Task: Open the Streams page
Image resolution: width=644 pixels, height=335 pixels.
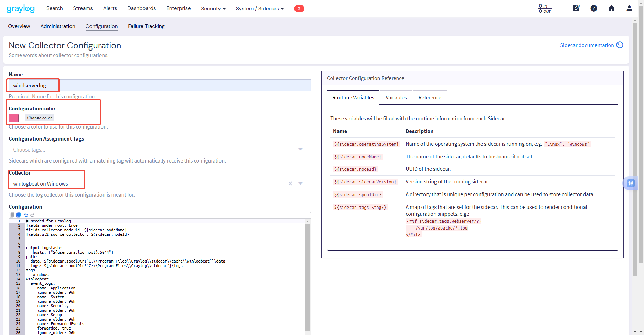Action: click(x=83, y=8)
